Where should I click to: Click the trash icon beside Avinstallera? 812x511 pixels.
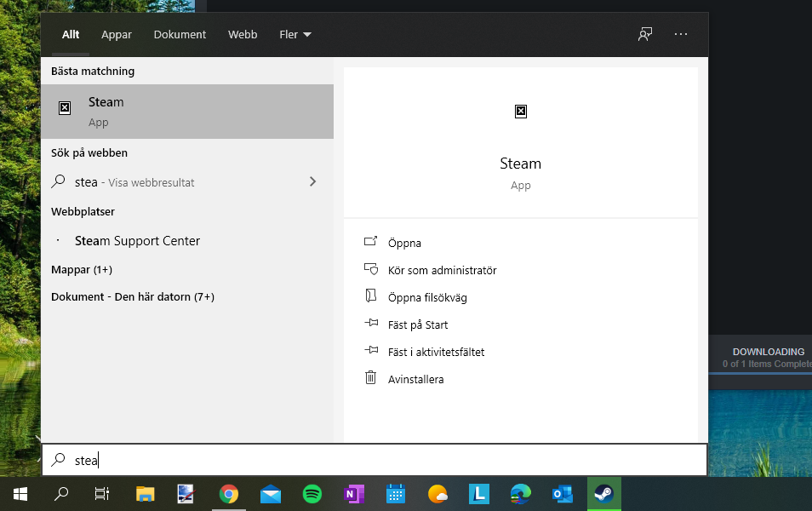371,377
